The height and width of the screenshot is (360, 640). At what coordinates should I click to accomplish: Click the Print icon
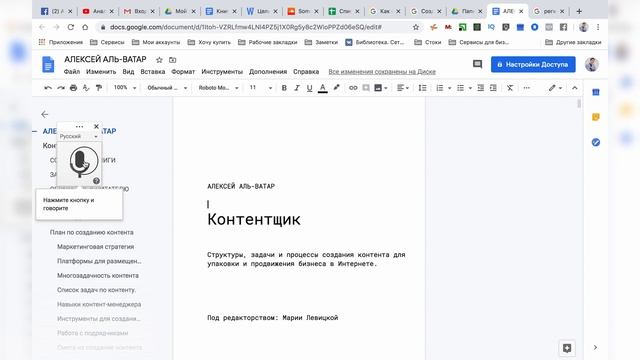point(73,88)
